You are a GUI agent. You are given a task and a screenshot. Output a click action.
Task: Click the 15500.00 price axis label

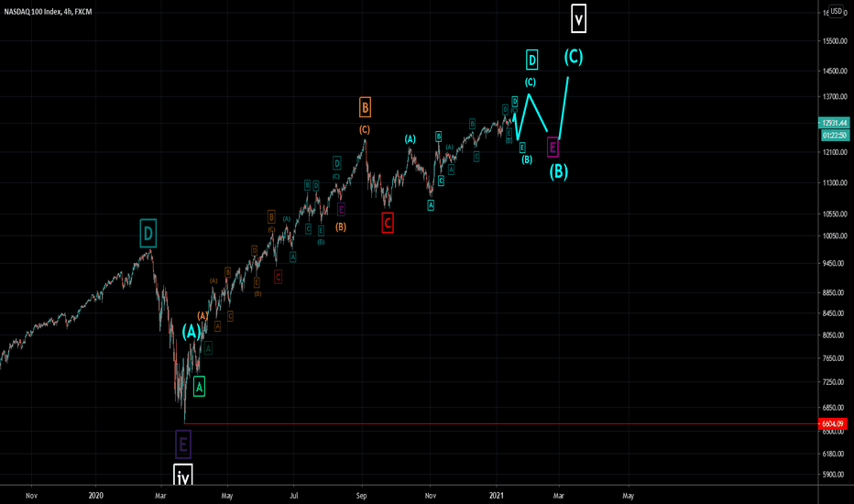pyautogui.click(x=836, y=41)
